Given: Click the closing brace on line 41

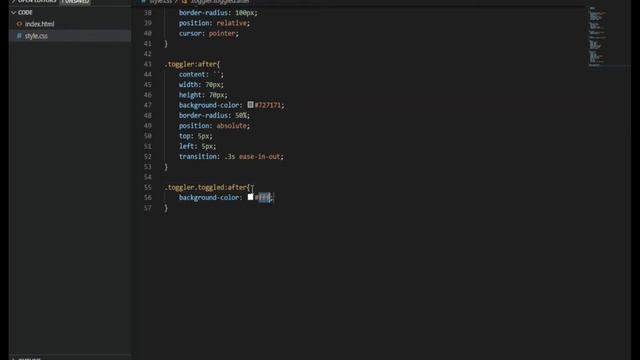Looking at the screenshot, I should tap(166, 44).
